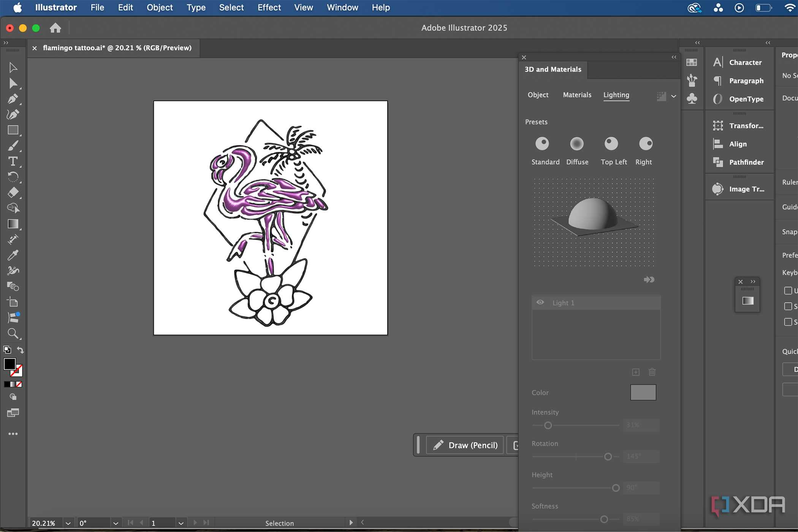The height and width of the screenshot is (532, 798).
Task: Open rotation angle dropdown at 0°
Action: [116, 523]
